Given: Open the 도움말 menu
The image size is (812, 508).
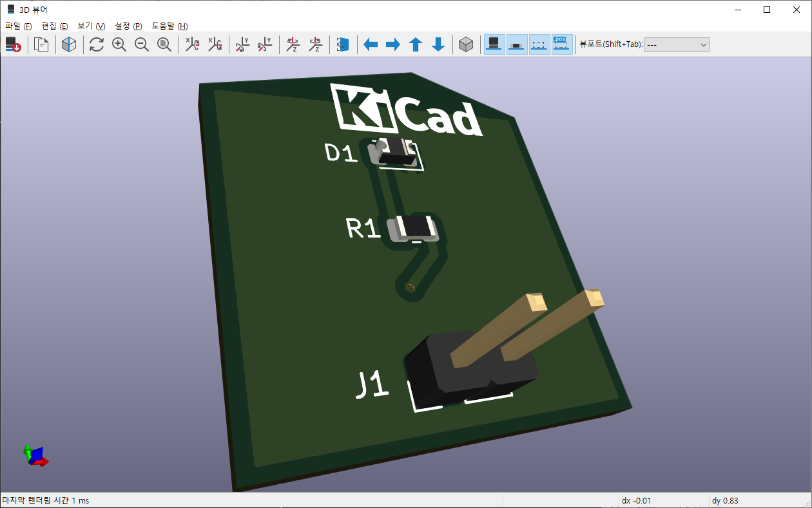Looking at the screenshot, I should pyautogui.click(x=169, y=26).
